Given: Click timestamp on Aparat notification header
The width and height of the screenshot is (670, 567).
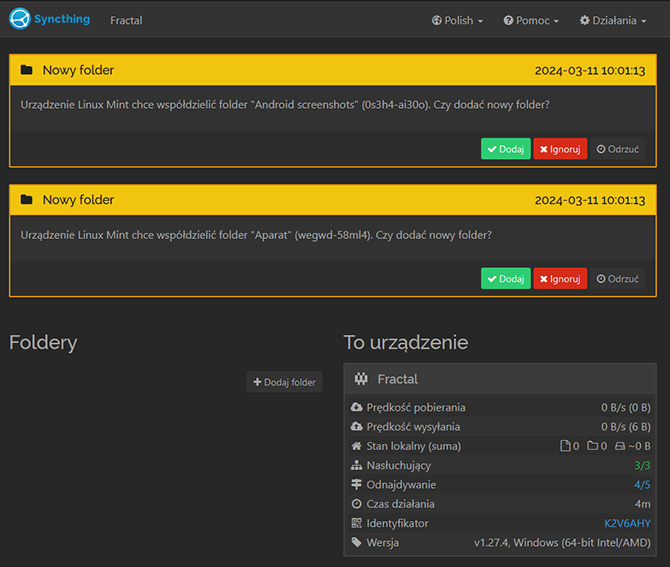Looking at the screenshot, I should (x=590, y=200).
